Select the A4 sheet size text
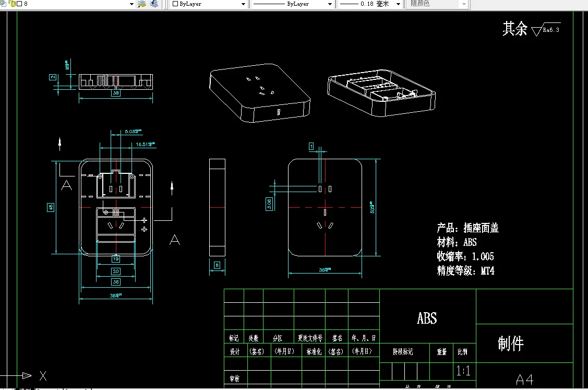 tap(525, 380)
